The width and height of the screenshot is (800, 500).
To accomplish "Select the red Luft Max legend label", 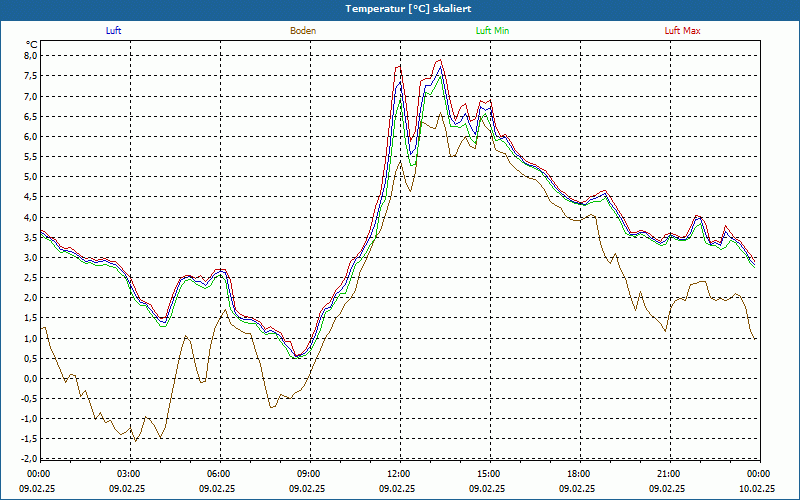I will point(682,31).
